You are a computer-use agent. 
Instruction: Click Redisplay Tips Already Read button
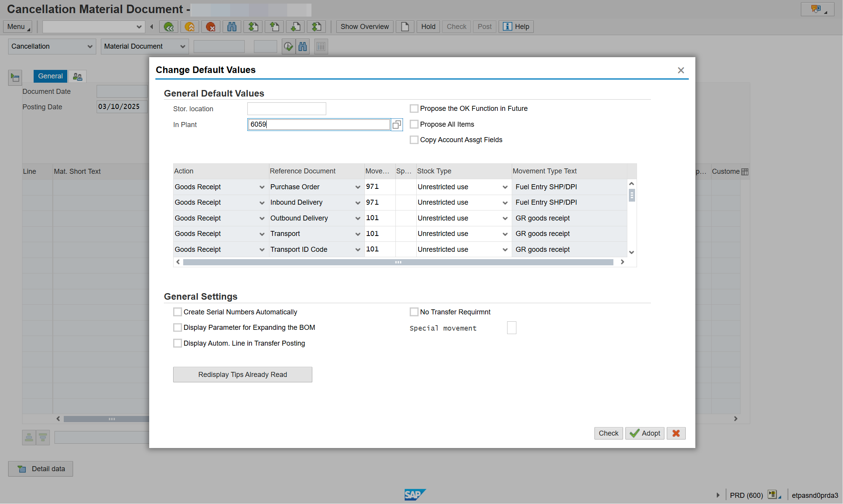[243, 375]
